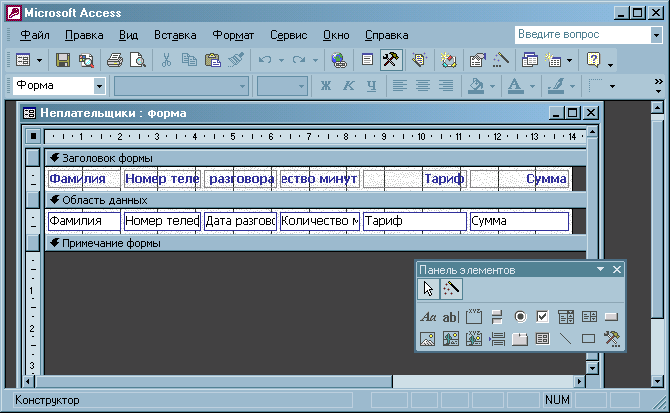
Task: Open the Панель элементов options arrow
Action: pos(600,269)
